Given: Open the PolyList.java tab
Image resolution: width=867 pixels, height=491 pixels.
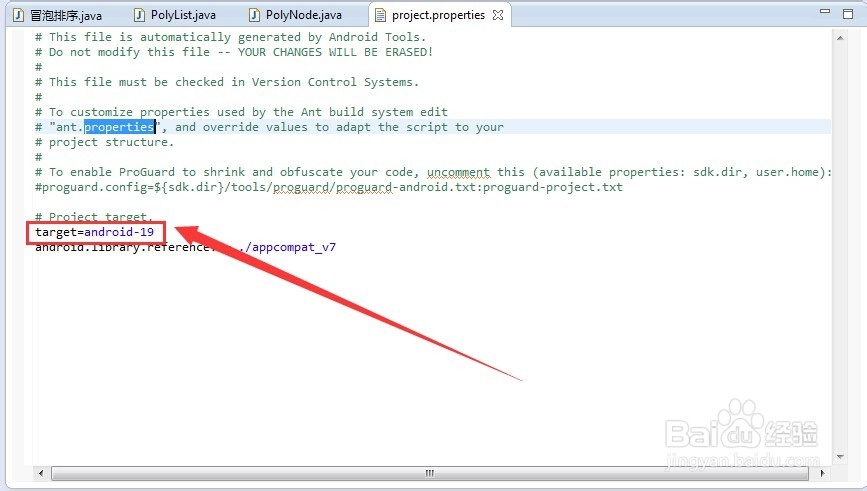Looking at the screenshot, I should point(176,15).
